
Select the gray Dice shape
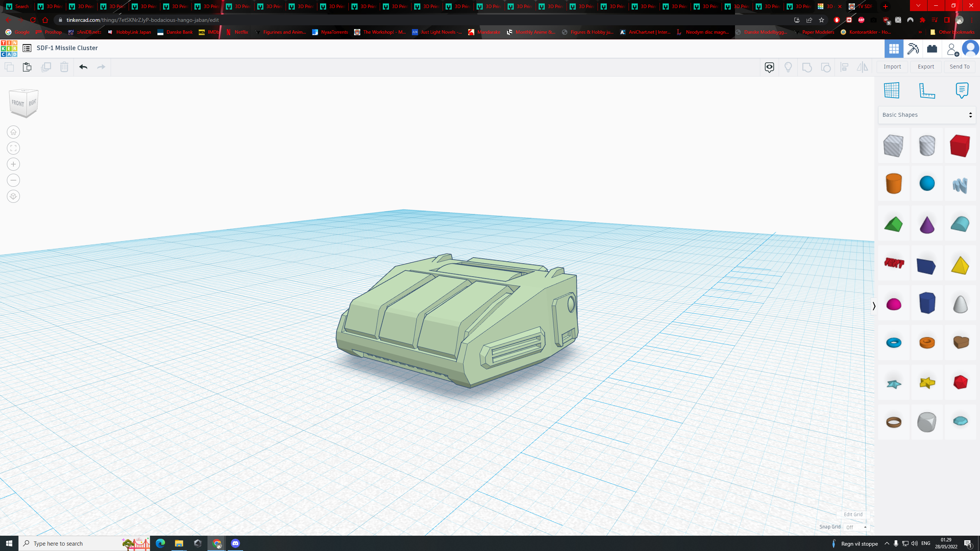point(927,422)
